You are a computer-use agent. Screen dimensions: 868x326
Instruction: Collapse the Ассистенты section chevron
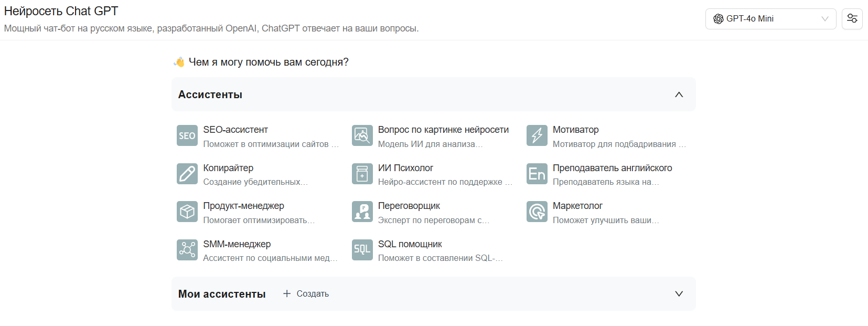[x=679, y=94]
